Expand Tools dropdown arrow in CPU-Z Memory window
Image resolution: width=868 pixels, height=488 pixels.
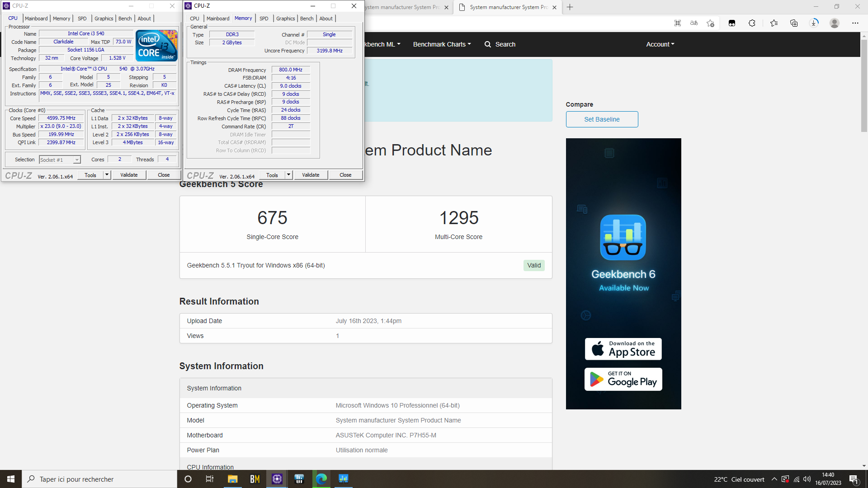coord(288,175)
